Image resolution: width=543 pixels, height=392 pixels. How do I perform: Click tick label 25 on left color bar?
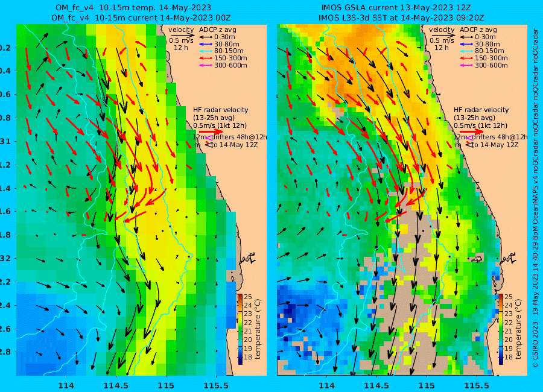tap(248, 297)
